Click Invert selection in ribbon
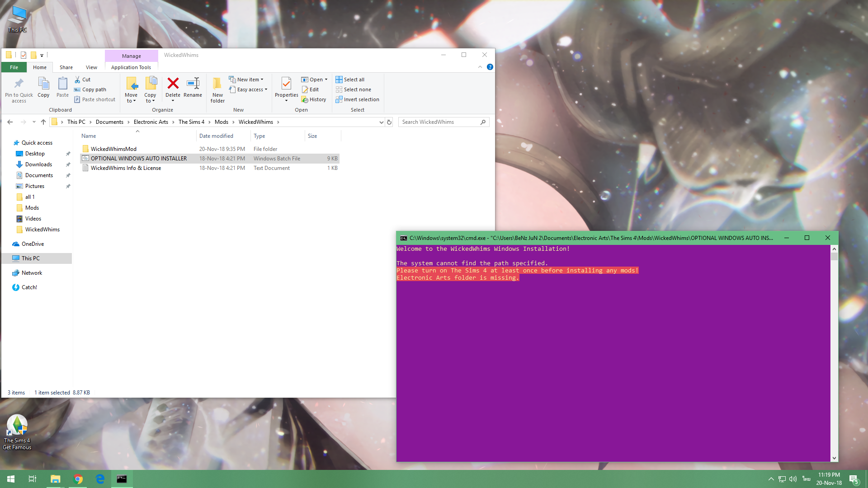 coord(357,99)
